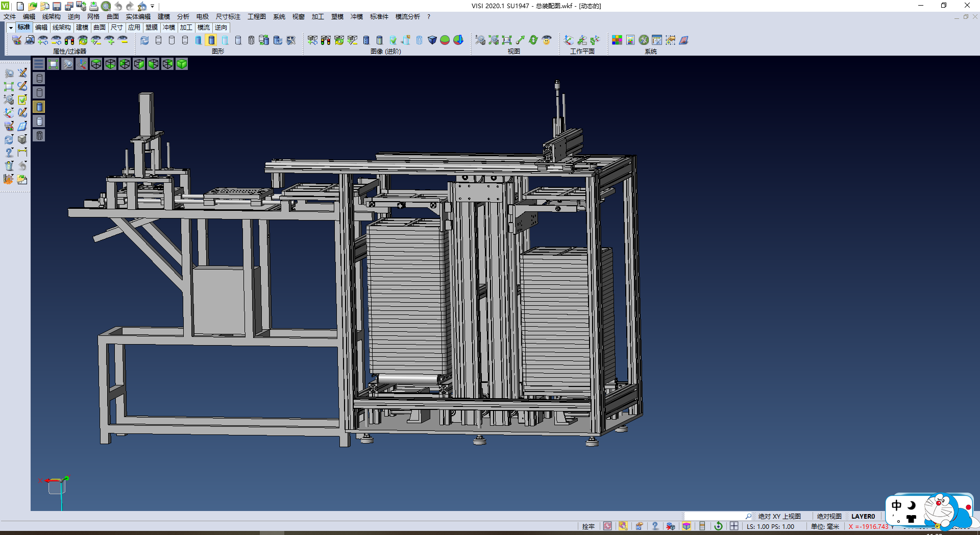The width and height of the screenshot is (980, 535).
Task: Open the color palette grid icon
Action: click(617, 40)
